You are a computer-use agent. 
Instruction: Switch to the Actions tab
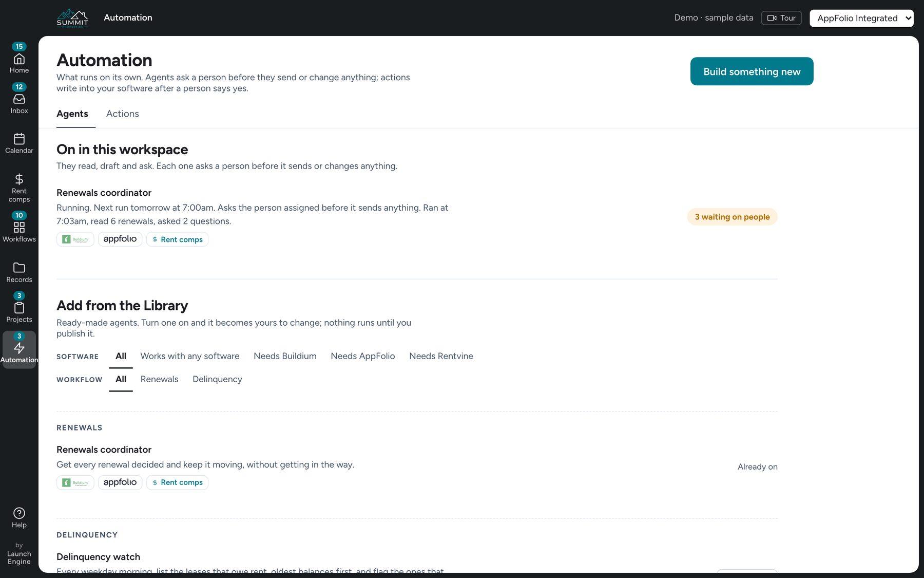[122, 114]
